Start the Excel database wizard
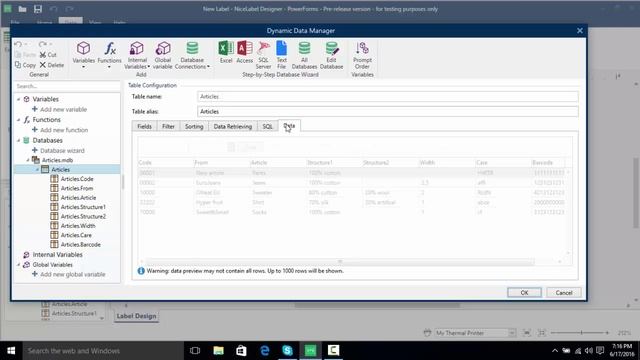 [226, 52]
